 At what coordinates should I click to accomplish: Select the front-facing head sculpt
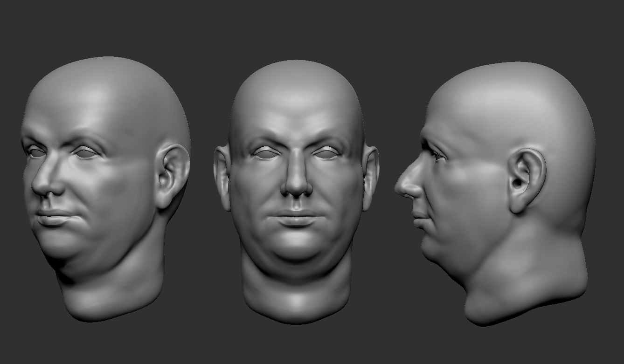point(297,192)
